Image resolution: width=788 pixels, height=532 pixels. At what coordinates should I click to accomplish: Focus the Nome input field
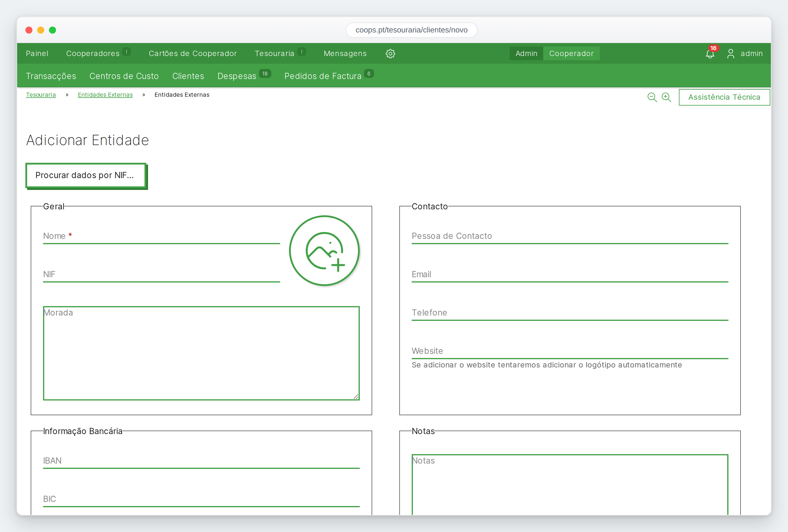pos(161,236)
